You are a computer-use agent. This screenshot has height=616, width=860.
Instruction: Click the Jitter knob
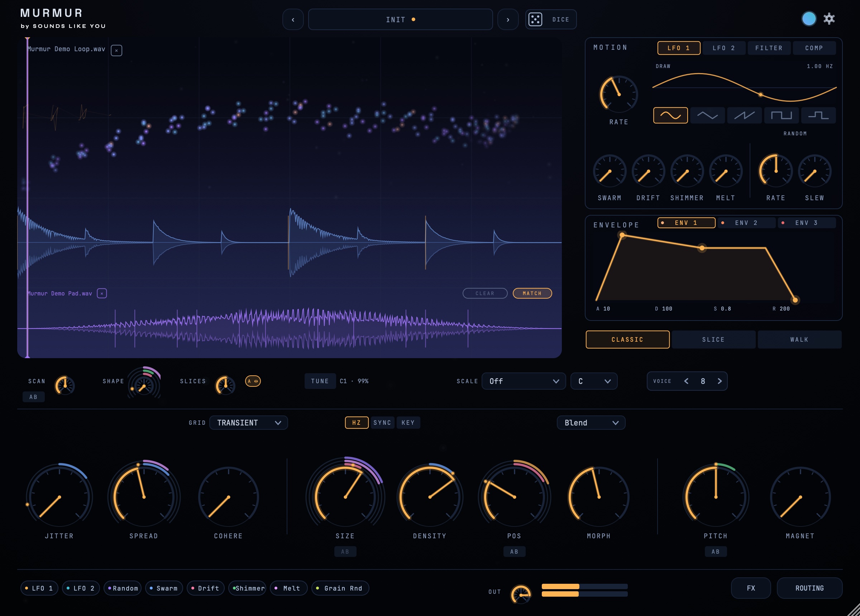(59, 497)
